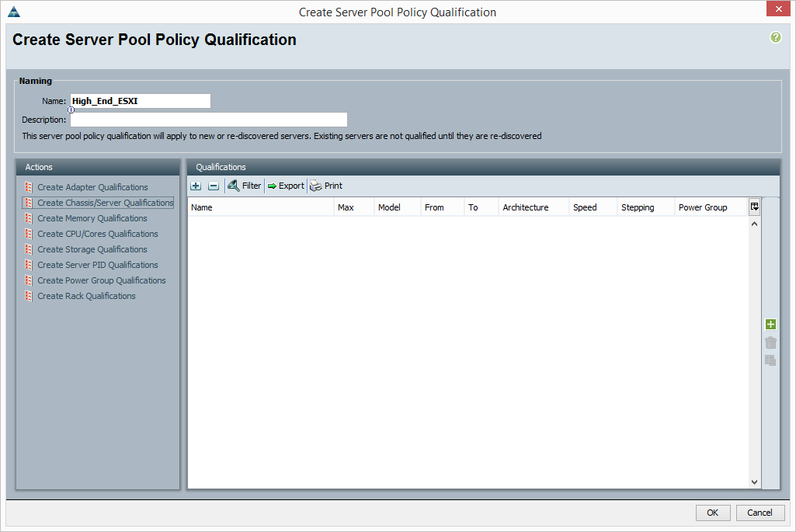Click the icon beside Create CPU/Cores Qualifications

29,234
